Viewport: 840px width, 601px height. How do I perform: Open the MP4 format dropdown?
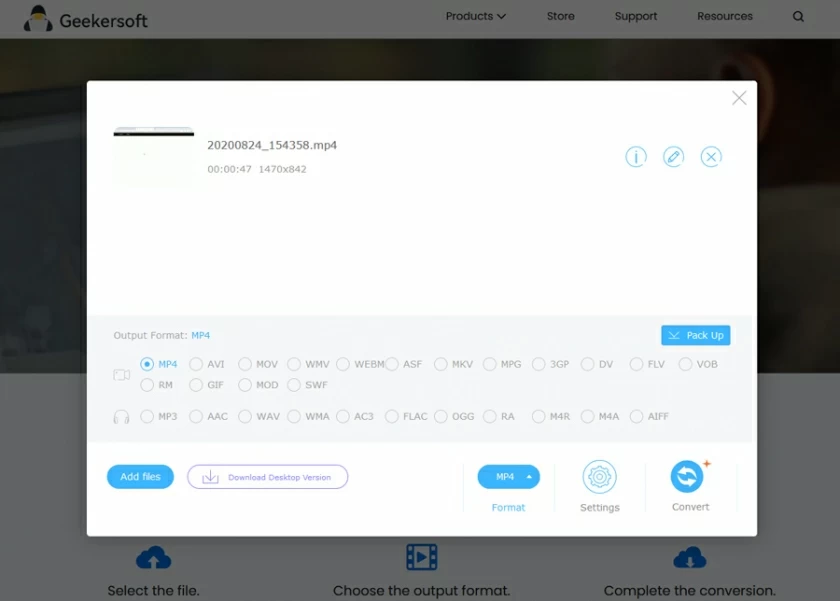[x=508, y=477]
